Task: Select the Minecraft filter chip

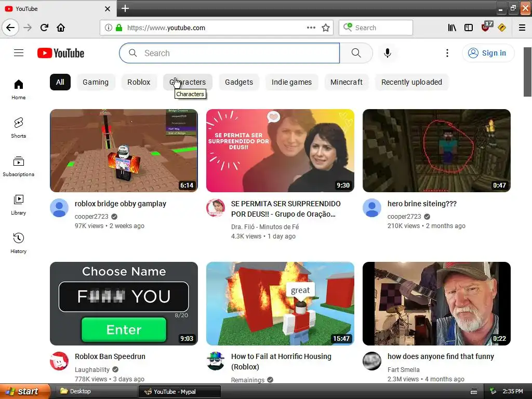Action: click(347, 82)
